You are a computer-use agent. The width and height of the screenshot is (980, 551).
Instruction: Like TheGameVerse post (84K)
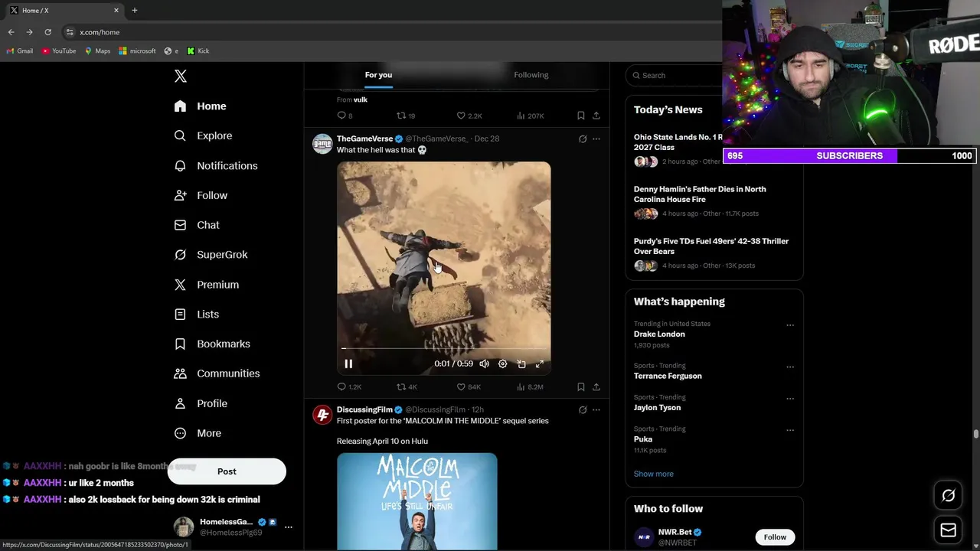469,387
